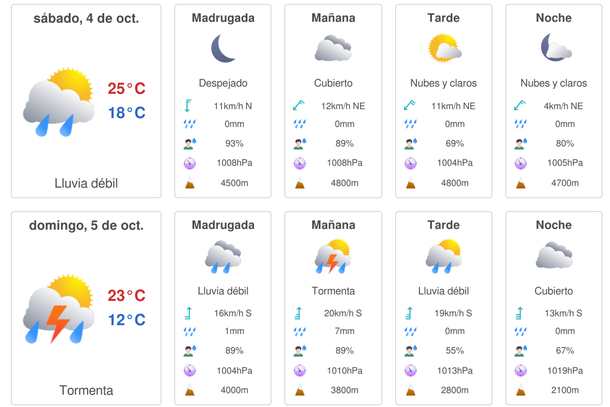610x407 pixels.
Task: Click the sun-and-cloud icon for Saturday Tarde
Action: [x=443, y=49]
